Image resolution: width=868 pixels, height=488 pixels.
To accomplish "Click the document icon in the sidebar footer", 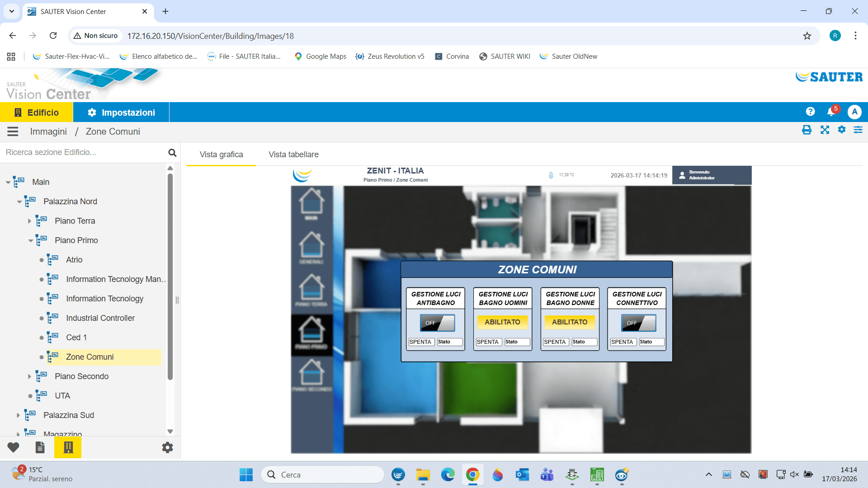I will coord(40,447).
